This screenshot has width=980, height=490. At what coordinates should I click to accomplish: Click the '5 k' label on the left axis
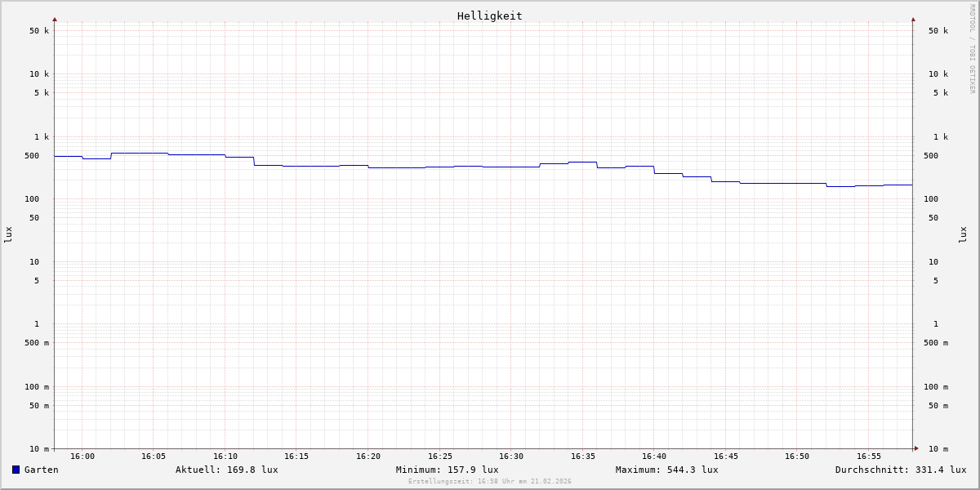pos(42,93)
